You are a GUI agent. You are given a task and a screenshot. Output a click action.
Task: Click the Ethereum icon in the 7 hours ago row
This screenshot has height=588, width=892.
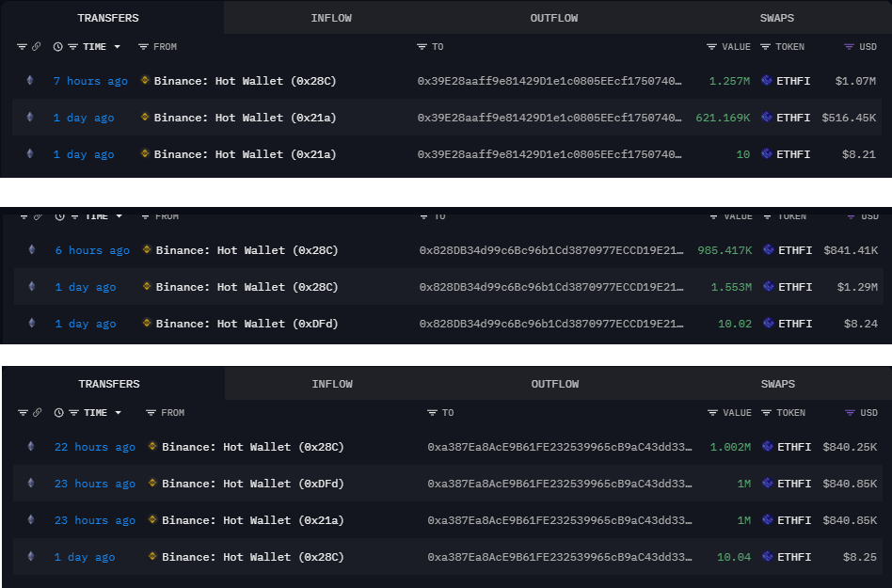(x=28, y=81)
